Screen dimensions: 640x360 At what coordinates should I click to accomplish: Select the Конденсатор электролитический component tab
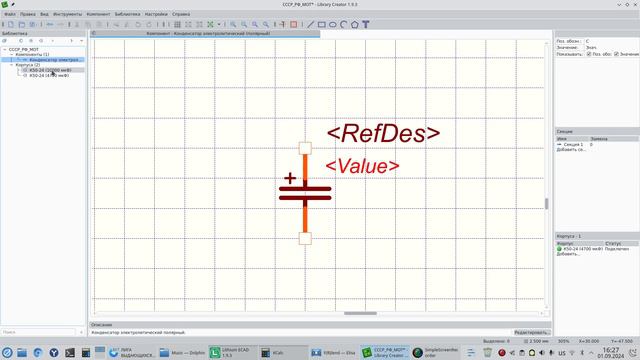tap(205, 33)
